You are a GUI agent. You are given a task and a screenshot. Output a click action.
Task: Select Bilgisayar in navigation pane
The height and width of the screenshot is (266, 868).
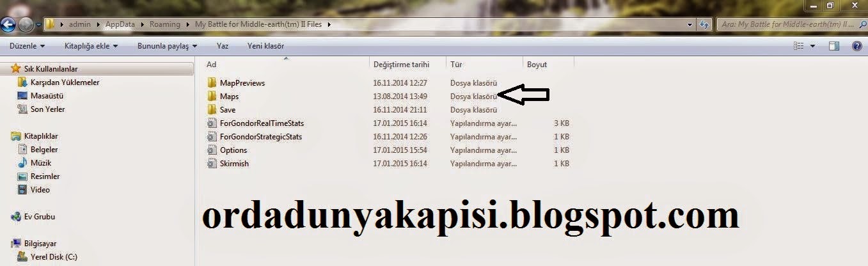tap(40, 244)
